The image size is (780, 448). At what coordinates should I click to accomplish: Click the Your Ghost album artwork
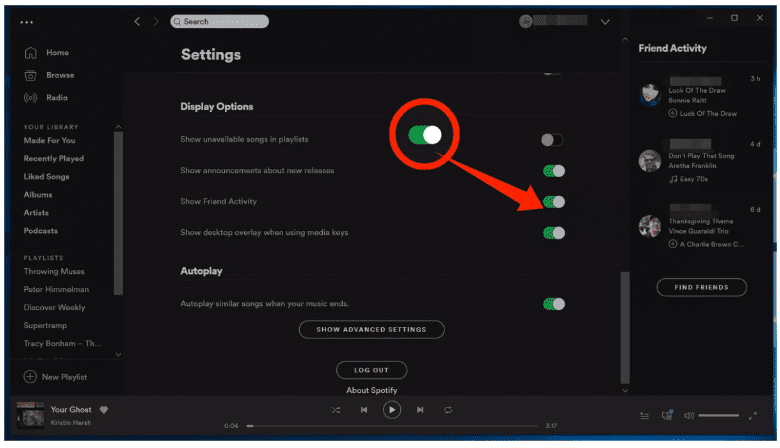click(30, 415)
